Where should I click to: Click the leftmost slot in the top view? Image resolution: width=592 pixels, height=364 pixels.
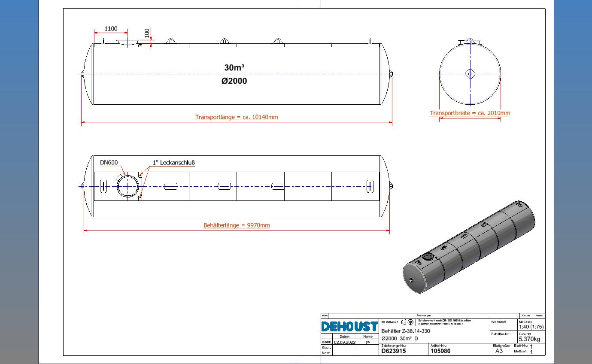click(x=103, y=186)
